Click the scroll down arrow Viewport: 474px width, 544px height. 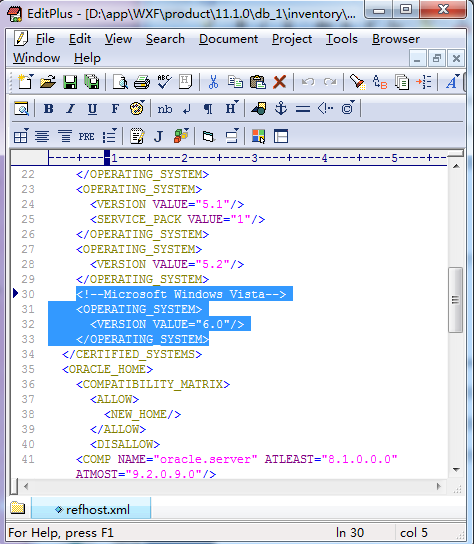point(456,469)
